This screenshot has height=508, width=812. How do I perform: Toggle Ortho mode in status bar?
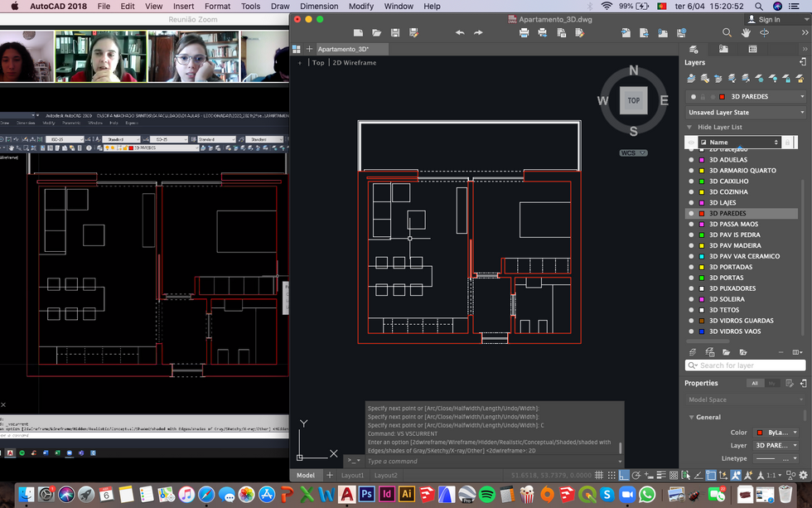pyautogui.click(x=623, y=475)
